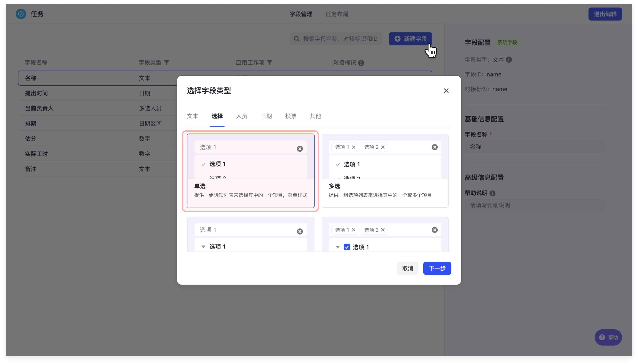Click checkmark beside 选项 1 in 多选 card
The image size is (638, 364).
click(x=338, y=164)
